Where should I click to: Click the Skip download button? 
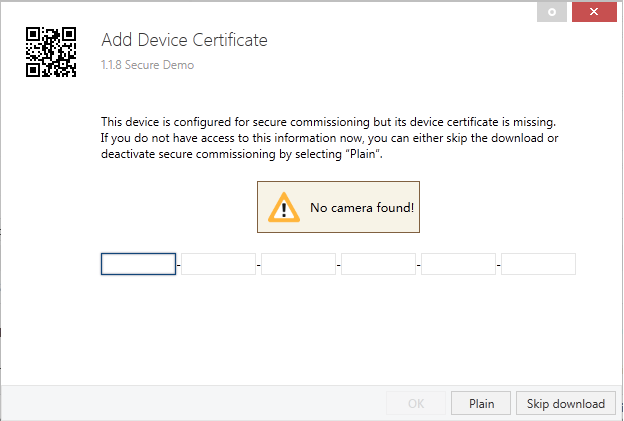566,403
